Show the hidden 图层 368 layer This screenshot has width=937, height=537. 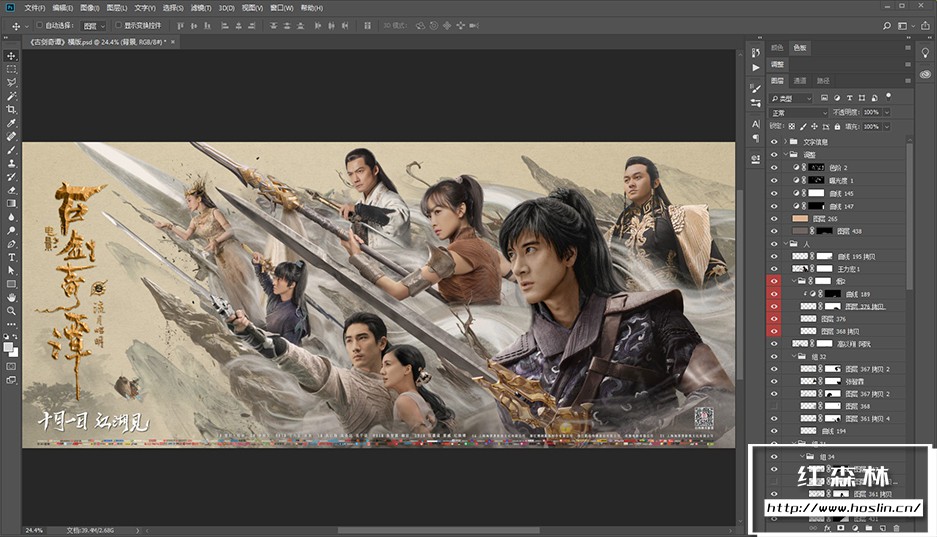click(x=774, y=406)
